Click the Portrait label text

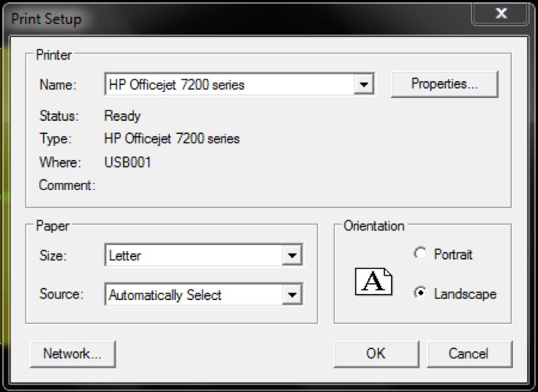(453, 254)
